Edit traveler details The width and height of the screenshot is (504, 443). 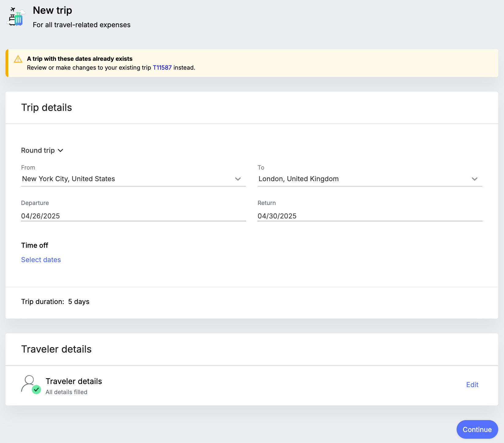pyautogui.click(x=472, y=385)
